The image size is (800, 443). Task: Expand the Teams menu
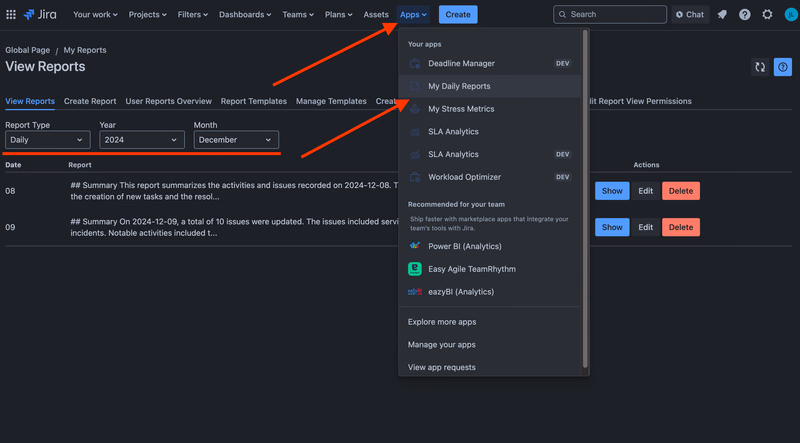tap(299, 14)
